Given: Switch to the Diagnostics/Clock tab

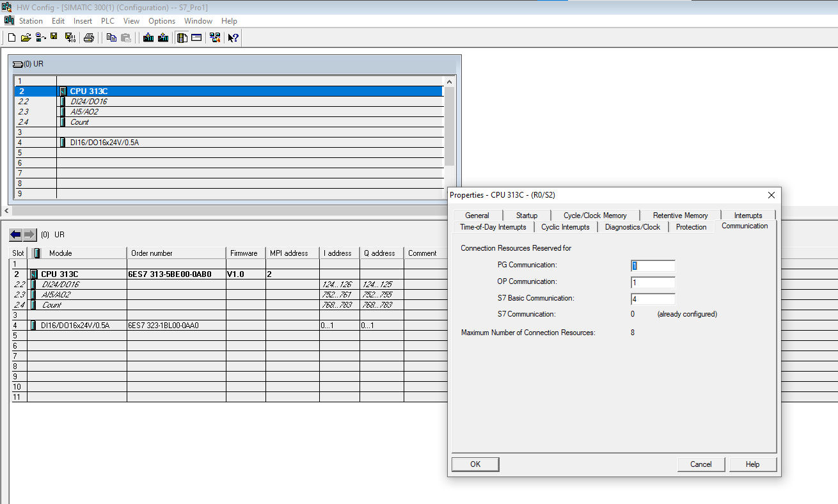Looking at the screenshot, I should 633,227.
